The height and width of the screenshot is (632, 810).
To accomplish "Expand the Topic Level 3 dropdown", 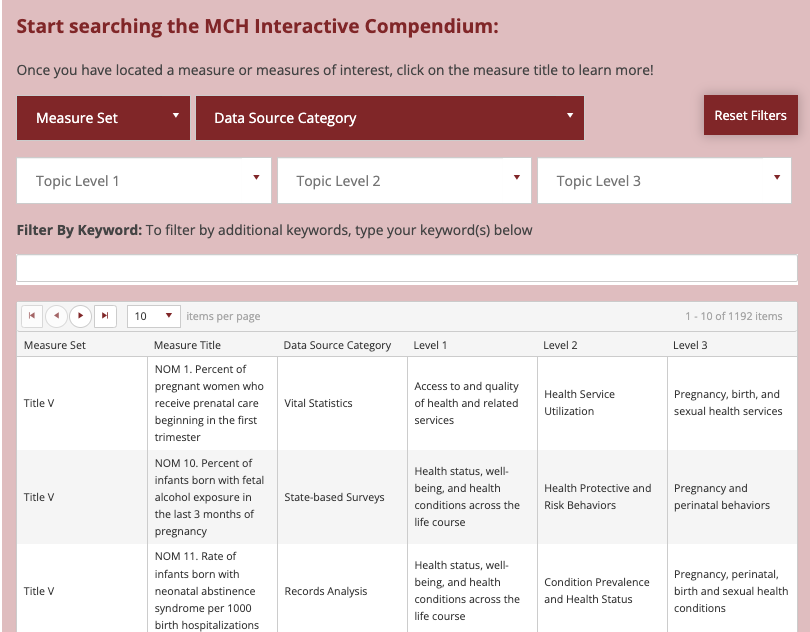I will (664, 181).
